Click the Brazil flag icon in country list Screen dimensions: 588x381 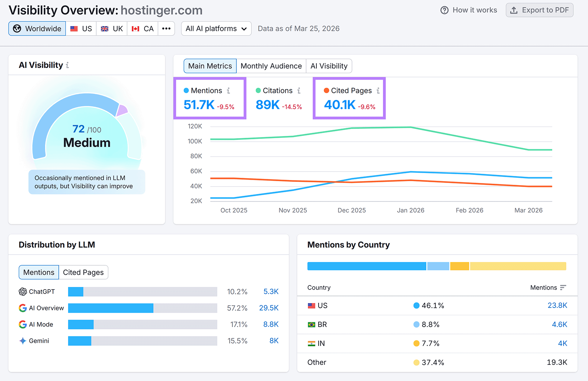pyautogui.click(x=311, y=324)
